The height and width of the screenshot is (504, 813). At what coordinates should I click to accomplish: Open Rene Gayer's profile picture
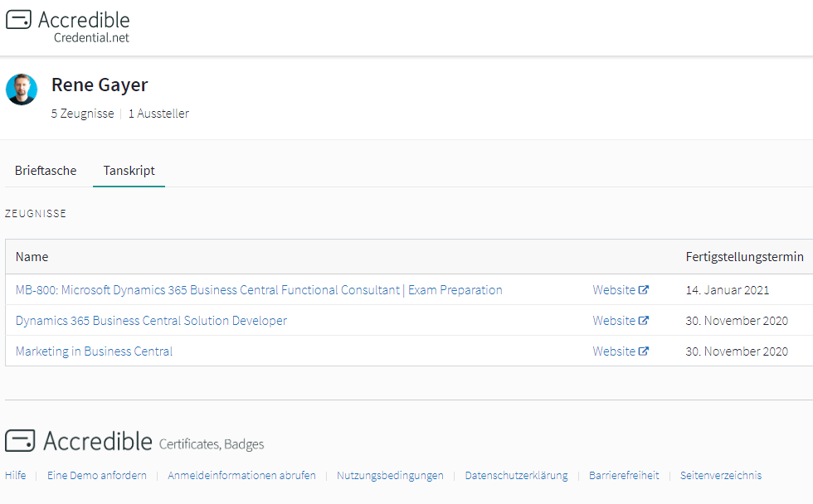[22, 90]
